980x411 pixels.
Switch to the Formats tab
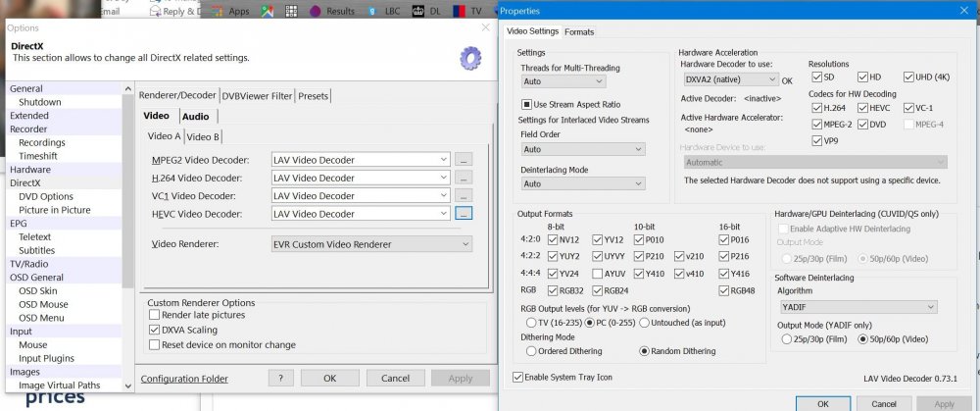(x=578, y=31)
